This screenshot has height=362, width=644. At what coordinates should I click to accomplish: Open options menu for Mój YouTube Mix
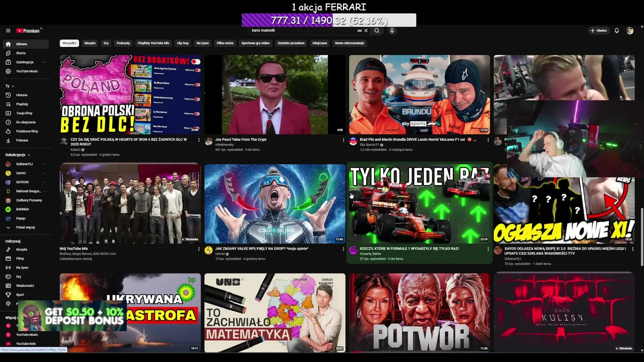[199, 249]
